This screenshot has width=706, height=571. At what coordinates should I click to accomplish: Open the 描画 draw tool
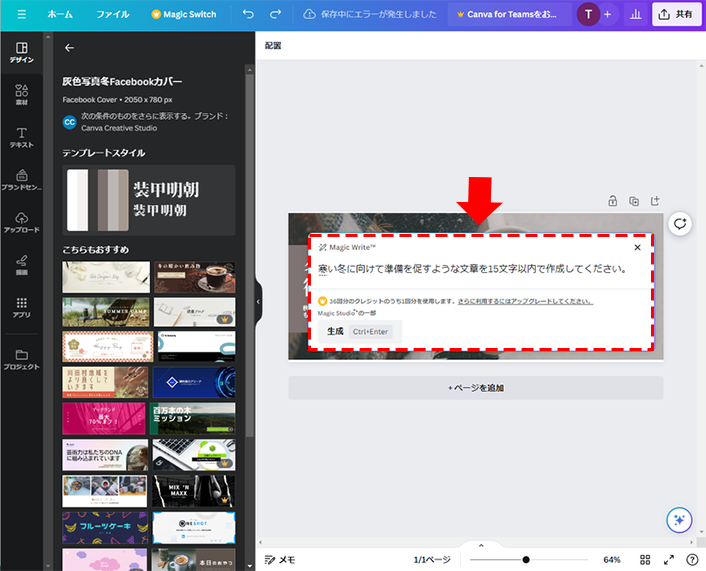[x=22, y=265]
